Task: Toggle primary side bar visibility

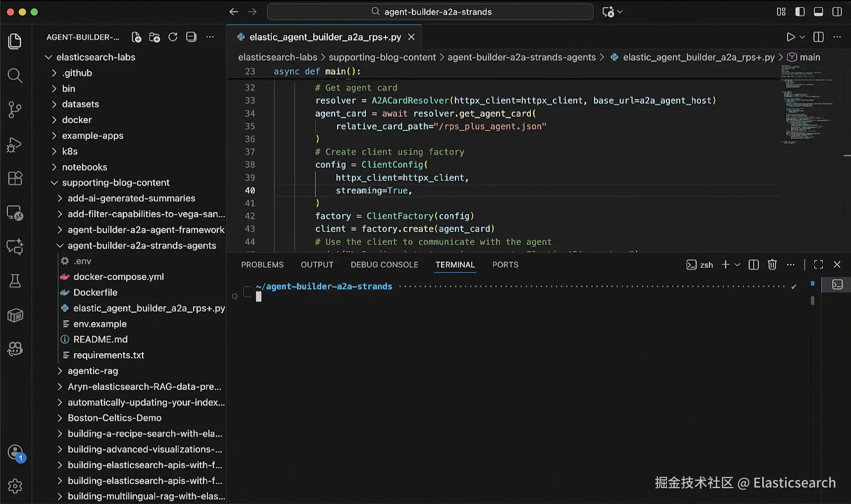Action: click(800, 12)
